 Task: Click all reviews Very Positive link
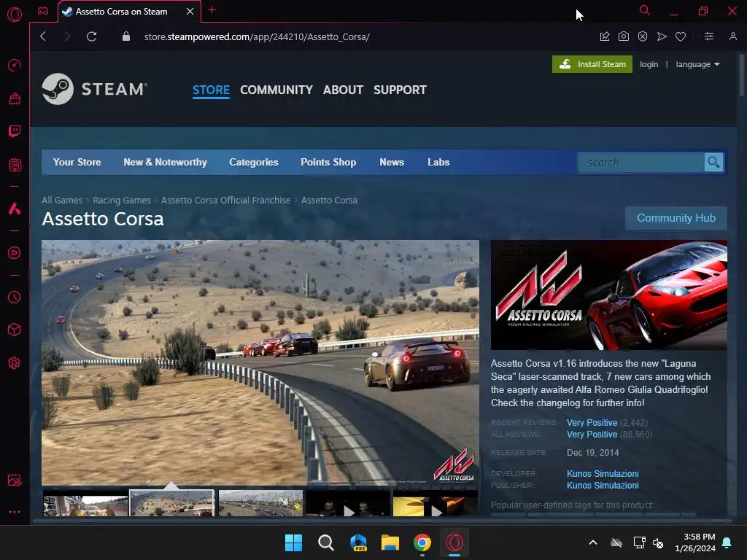[x=592, y=435]
